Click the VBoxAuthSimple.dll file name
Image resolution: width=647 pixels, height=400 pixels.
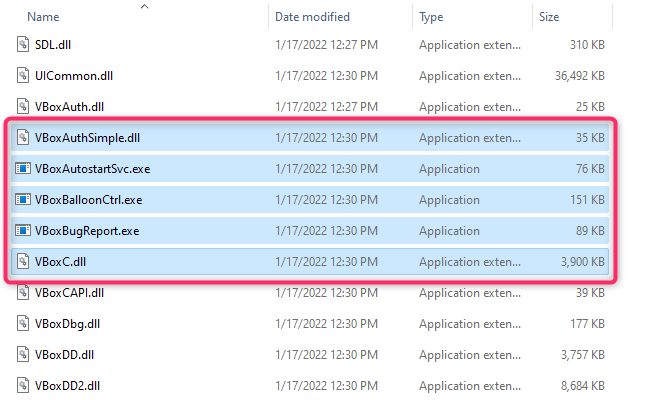[x=87, y=137]
